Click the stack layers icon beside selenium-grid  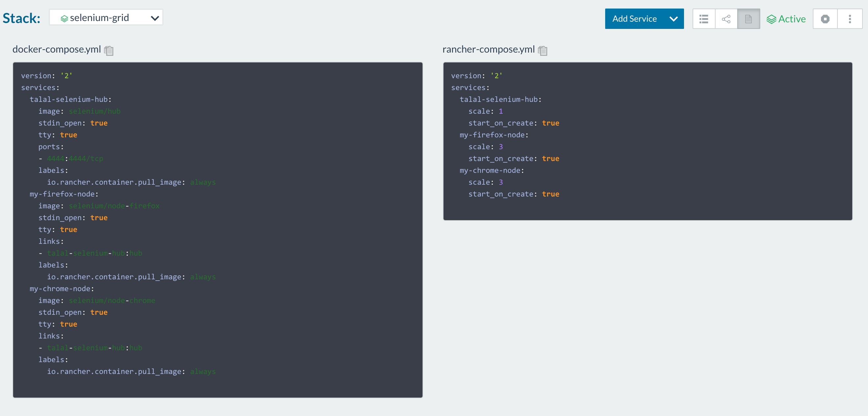coord(64,18)
